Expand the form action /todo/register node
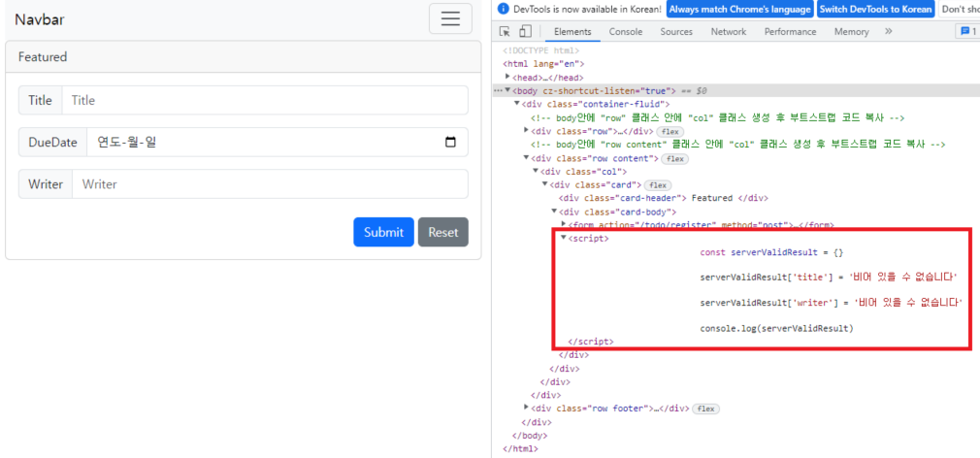This screenshot has width=980, height=458. pos(564,224)
